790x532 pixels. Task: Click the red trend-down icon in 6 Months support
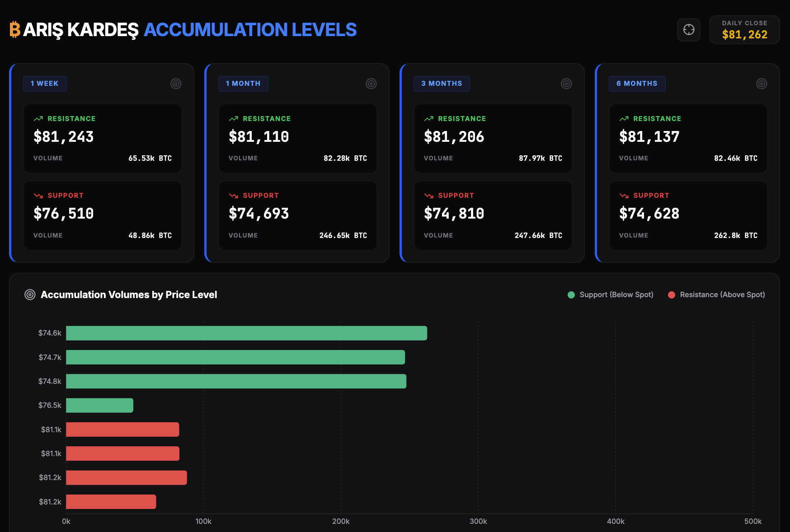coord(624,196)
